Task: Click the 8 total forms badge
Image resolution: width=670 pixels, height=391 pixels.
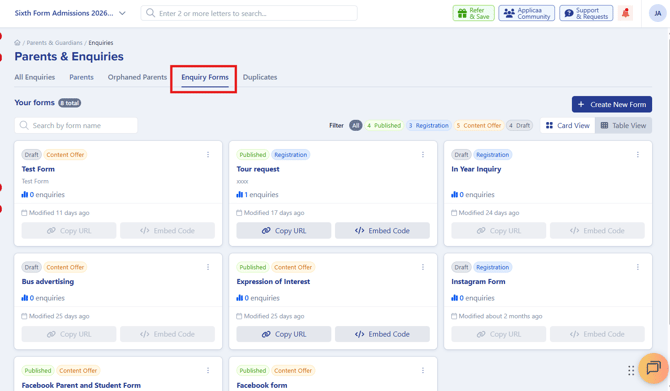Action: (x=70, y=103)
